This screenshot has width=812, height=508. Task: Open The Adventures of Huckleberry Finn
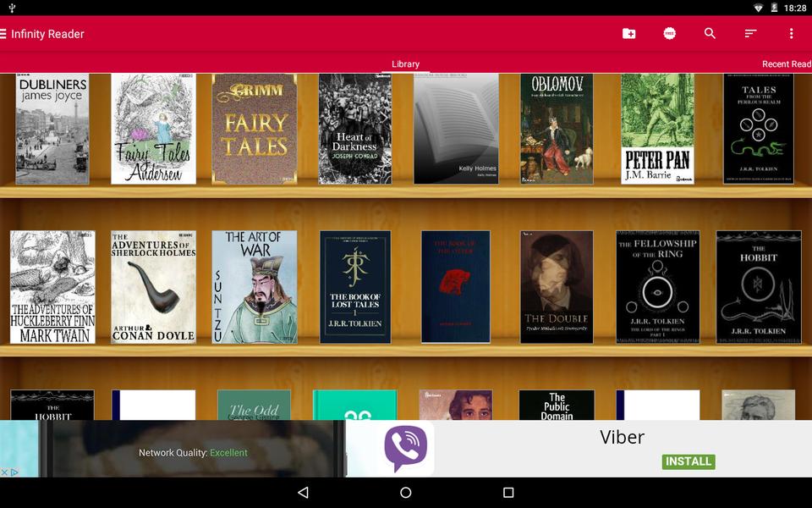pos(52,287)
